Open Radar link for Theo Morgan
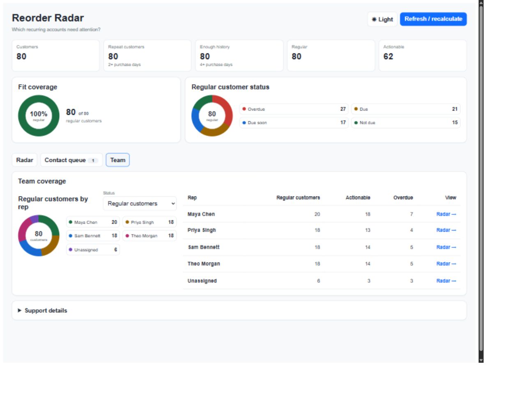Screen dimensions: 532x399 point(446,264)
